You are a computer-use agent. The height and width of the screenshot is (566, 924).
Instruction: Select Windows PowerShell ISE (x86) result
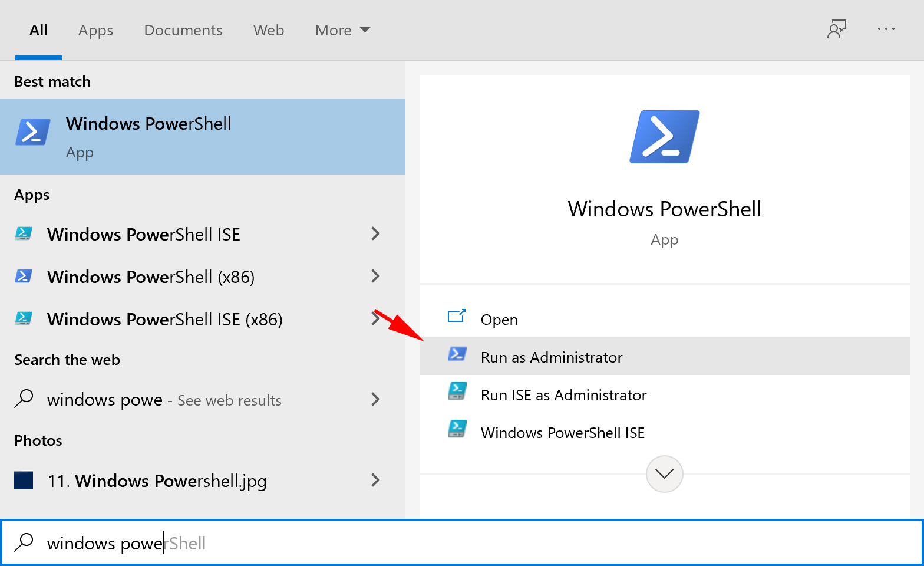[x=203, y=319]
